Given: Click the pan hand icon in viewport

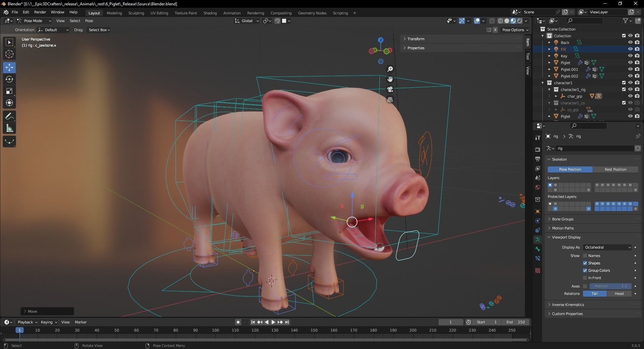Looking at the screenshot, I should 390,79.
